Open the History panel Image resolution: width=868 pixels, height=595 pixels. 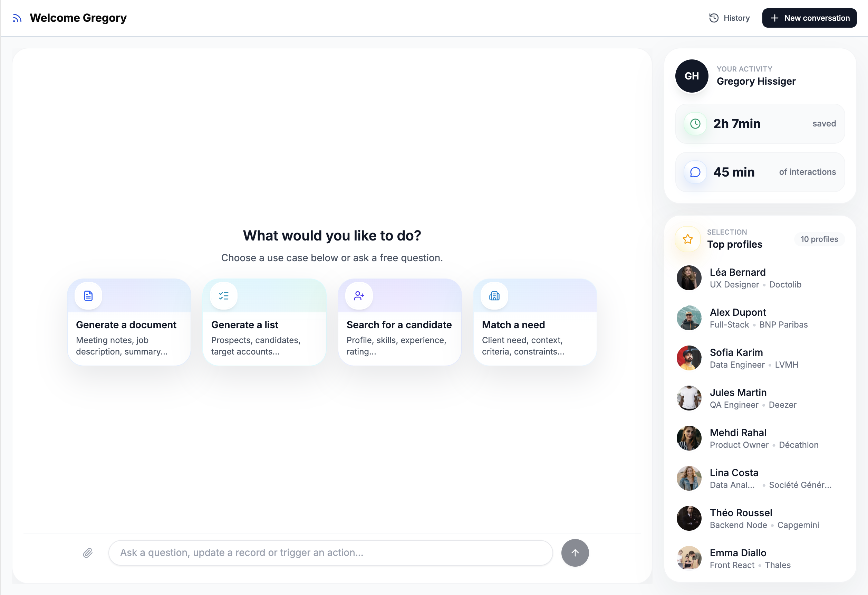pyautogui.click(x=730, y=18)
